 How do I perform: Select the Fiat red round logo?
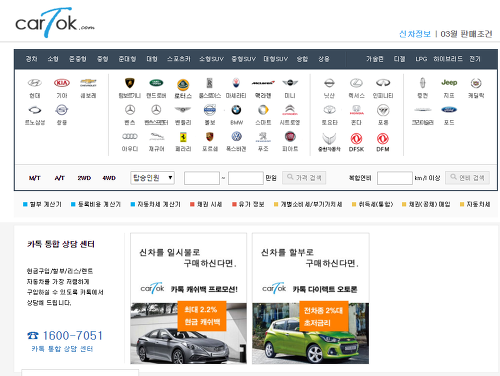click(290, 136)
